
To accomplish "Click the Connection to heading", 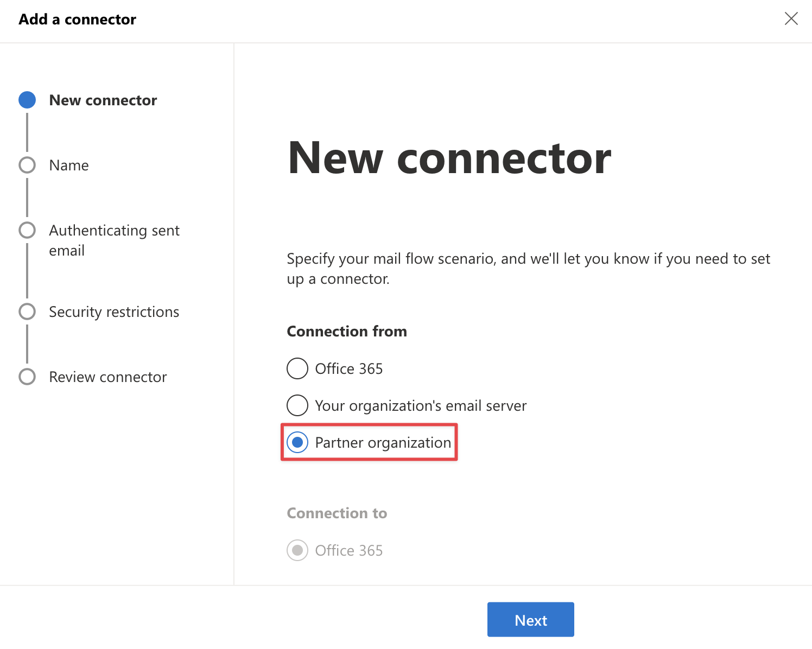I will pos(337,513).
